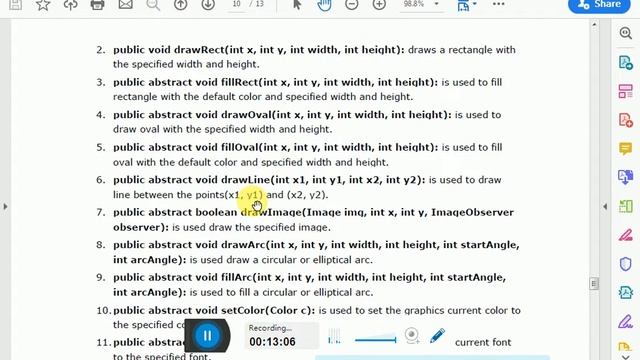Adjust the recorder volume slider
Viewport: 640px width, 360px height.
(x=376, y=339)
